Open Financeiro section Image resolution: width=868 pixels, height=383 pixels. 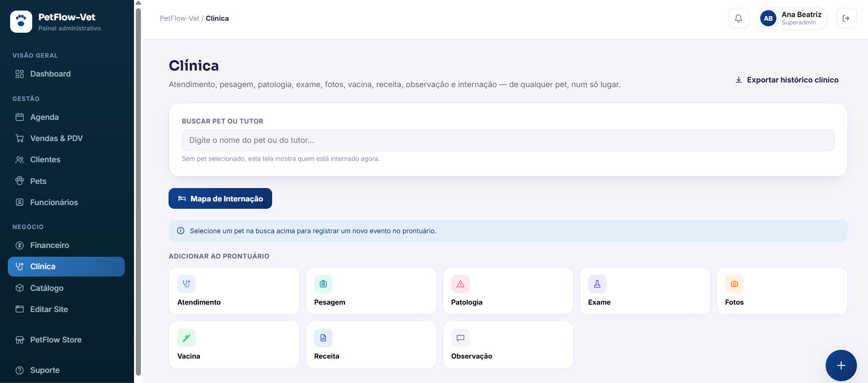(x=66, y=245)
